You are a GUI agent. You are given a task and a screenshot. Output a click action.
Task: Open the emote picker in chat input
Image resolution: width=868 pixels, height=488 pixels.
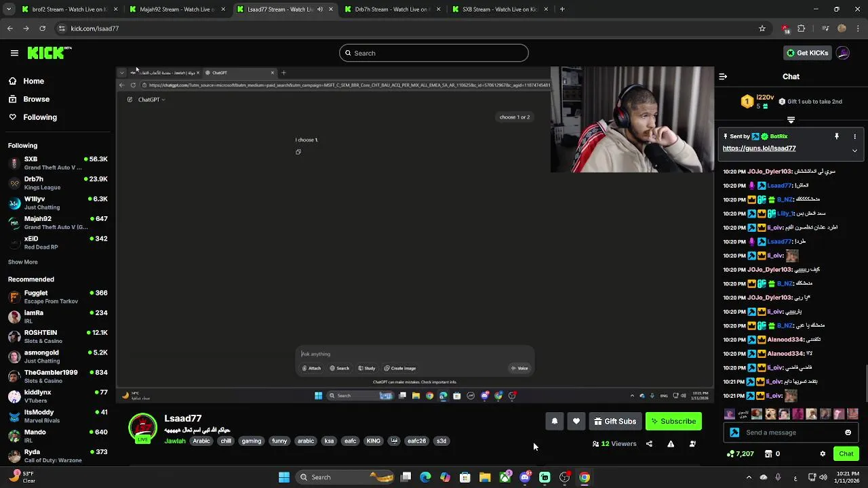848,432
